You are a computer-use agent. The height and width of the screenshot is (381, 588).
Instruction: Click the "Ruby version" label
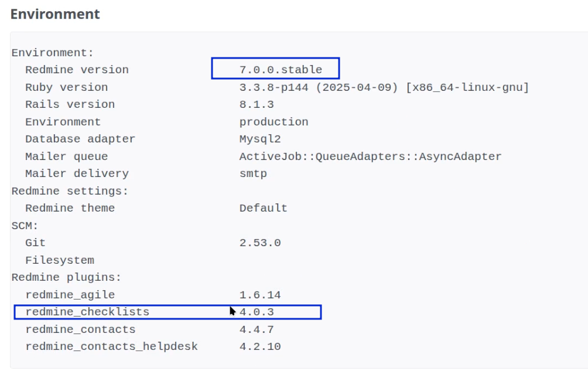point(66,87)
